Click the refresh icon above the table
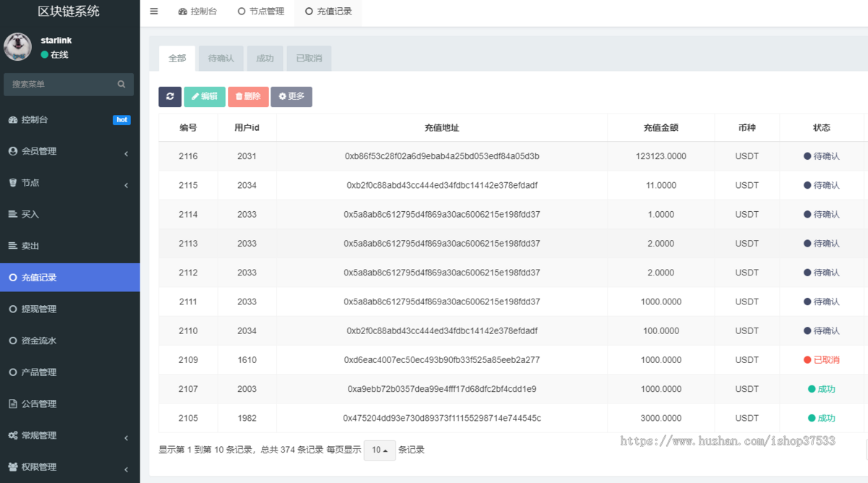Image resolution: width=868 pixels, height=483 pixels. point(169,96)
